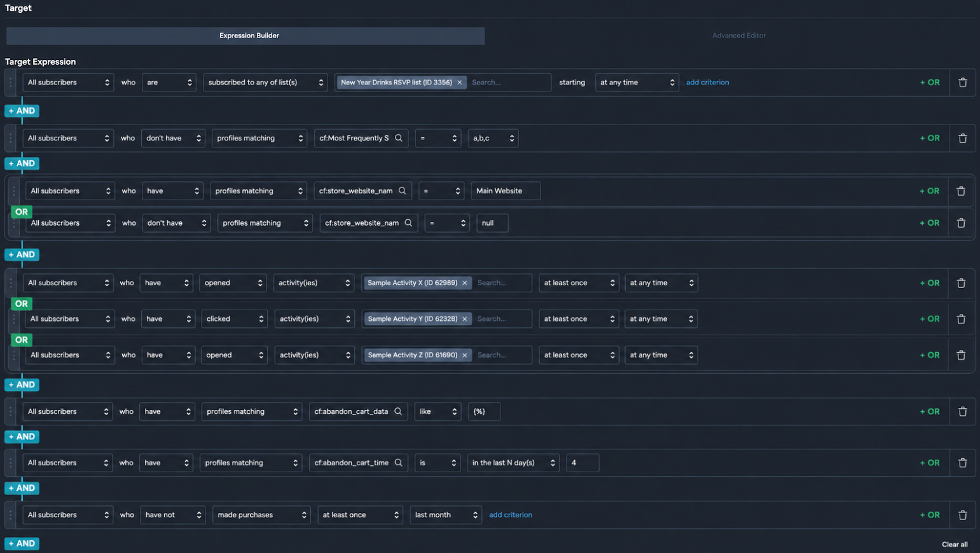This screenshot has width=980, height=553.
Task: Delete the null store_website_nam row
Action: (x=961, y=223)
